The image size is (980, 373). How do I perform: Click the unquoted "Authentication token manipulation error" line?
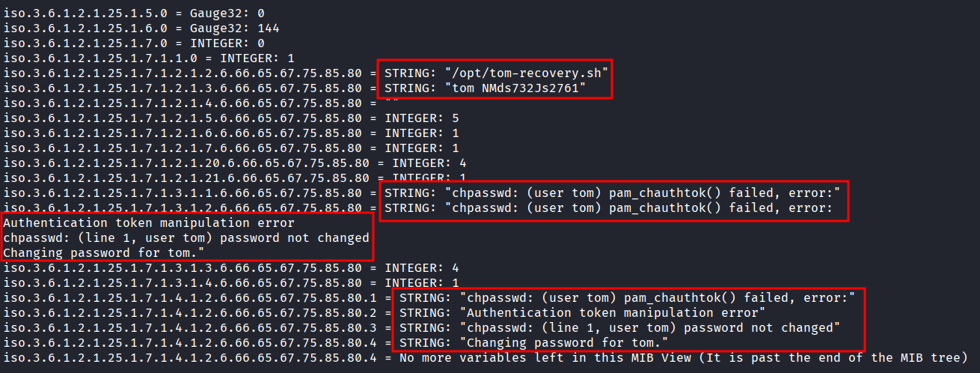[x=150, y=222]
